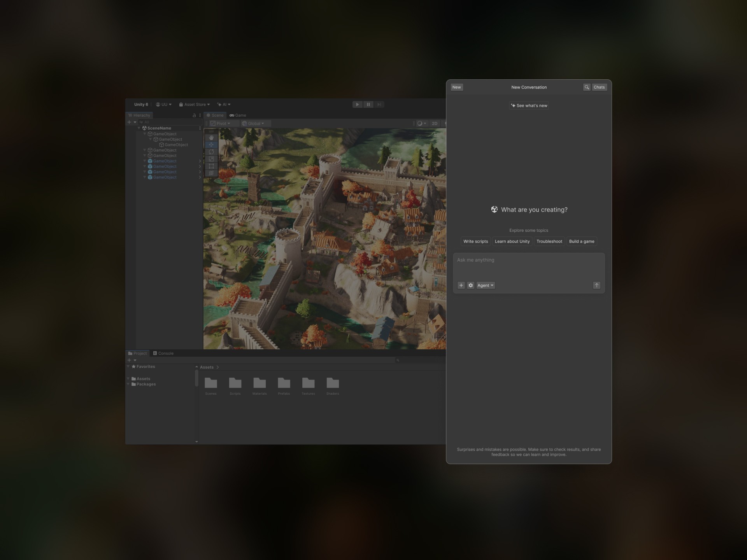747x560 pixels.
Task: Click the plus attachment button in chat
Action: tap(461, 285)
